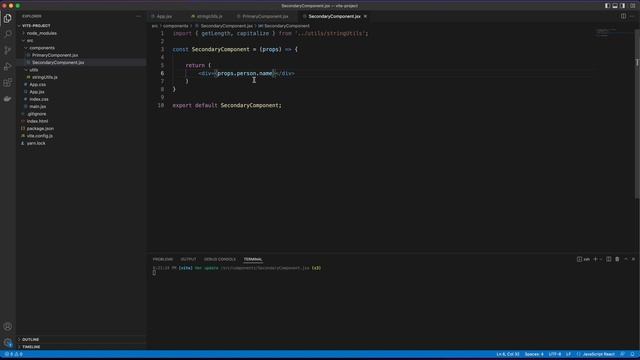Open the PROBLEMS panel tab
640x360 pixels.
163,259
